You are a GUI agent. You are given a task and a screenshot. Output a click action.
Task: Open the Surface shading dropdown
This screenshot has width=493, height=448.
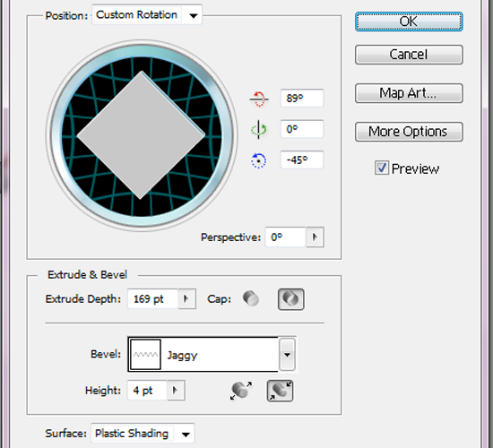click(143, 434)
